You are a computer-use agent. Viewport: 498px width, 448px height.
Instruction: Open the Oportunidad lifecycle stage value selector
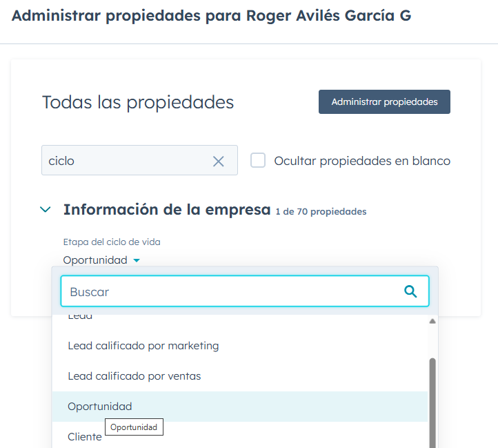click(95, 260)
